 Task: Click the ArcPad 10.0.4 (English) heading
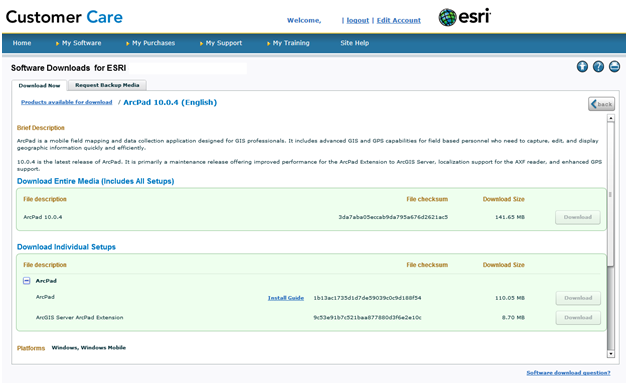coord(170,102)
